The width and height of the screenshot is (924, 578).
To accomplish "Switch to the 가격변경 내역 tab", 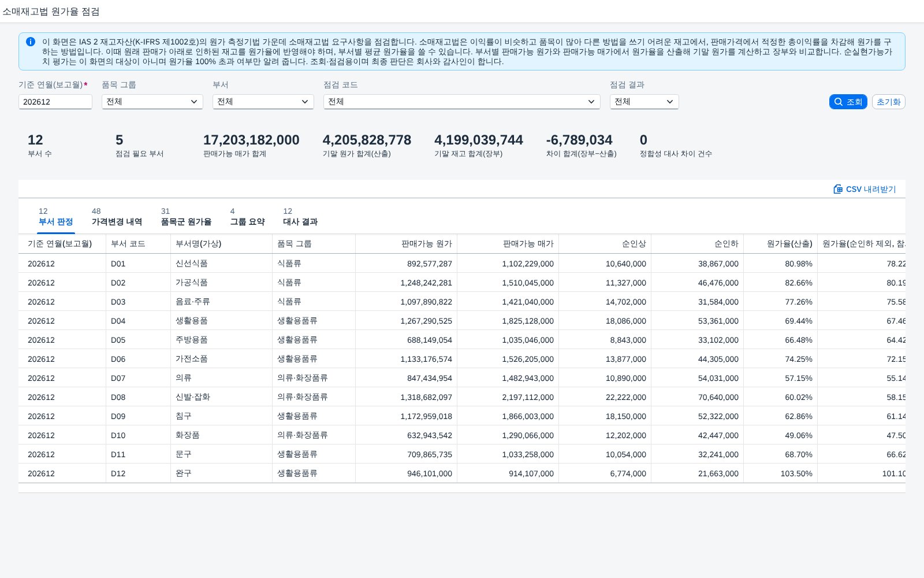I will click(x=117, y=217).
